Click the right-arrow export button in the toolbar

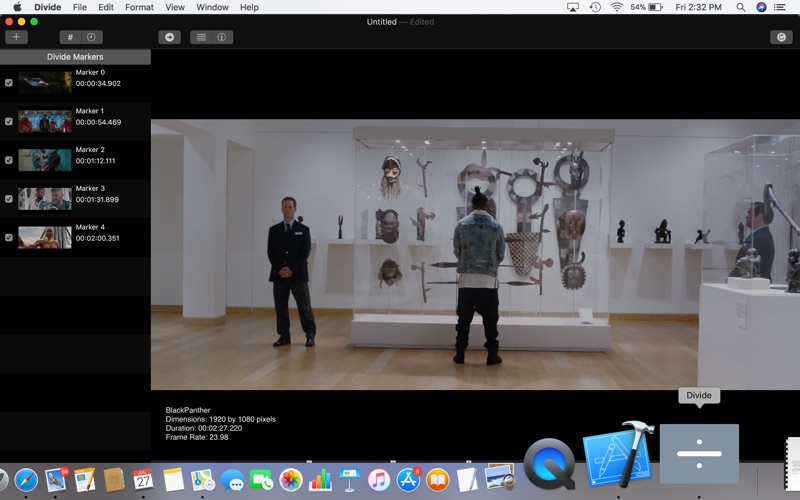coord(169,37)
